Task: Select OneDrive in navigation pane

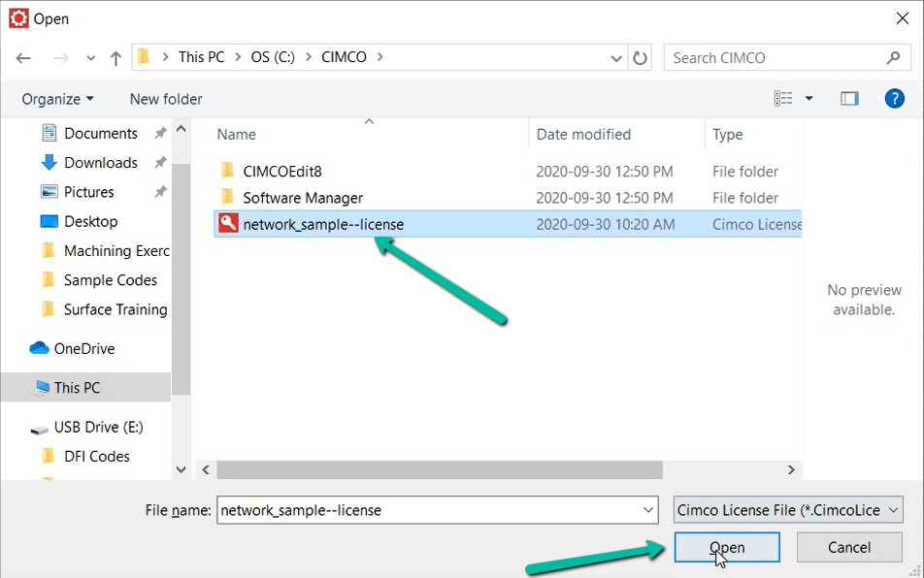Action: 84,348
